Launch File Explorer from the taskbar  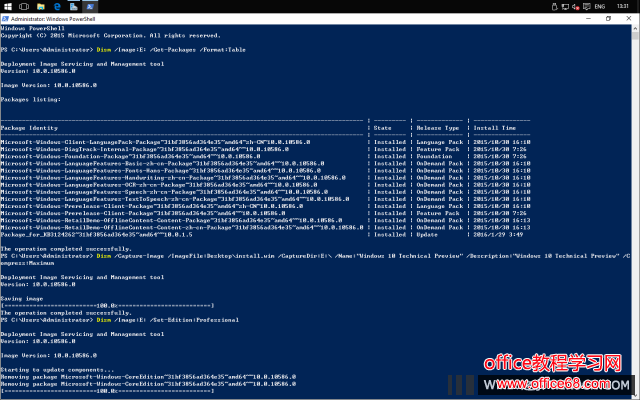click(40, 6)
